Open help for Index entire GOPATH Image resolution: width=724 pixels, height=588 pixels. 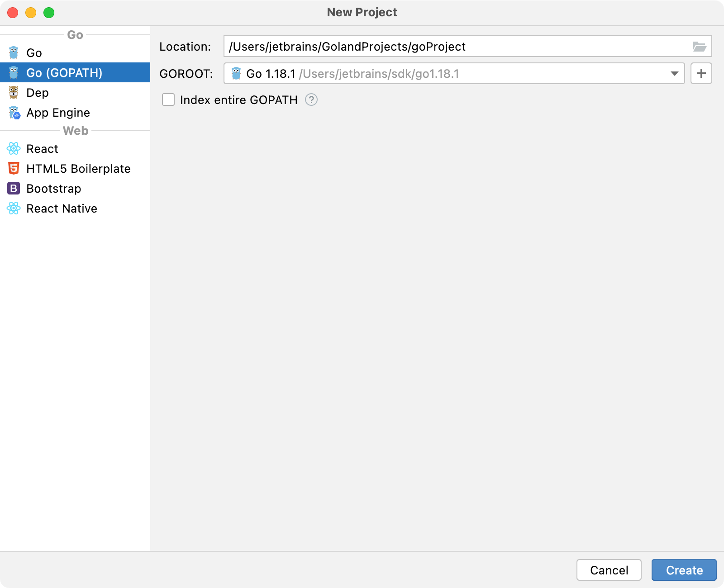coord(312,100)
